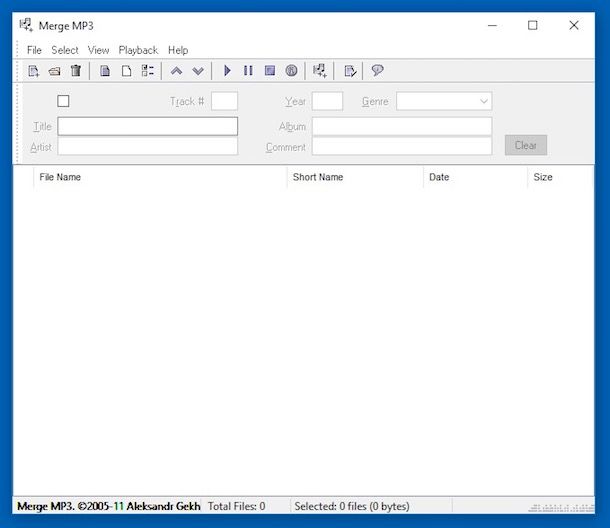This screenshot has width=610, height=528.
Task: Click into the Artist input field
Action: pos(147,146)
